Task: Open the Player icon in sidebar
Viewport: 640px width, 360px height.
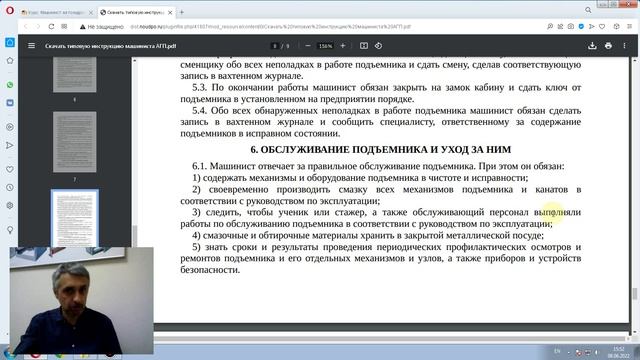Action: pos(10,127)
